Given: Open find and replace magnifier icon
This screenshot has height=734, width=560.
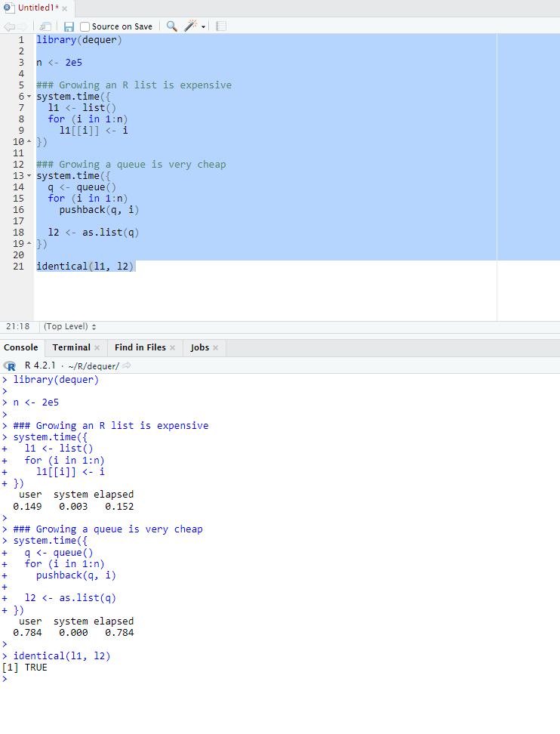Looking at the screenshot, I should [171, 26].
